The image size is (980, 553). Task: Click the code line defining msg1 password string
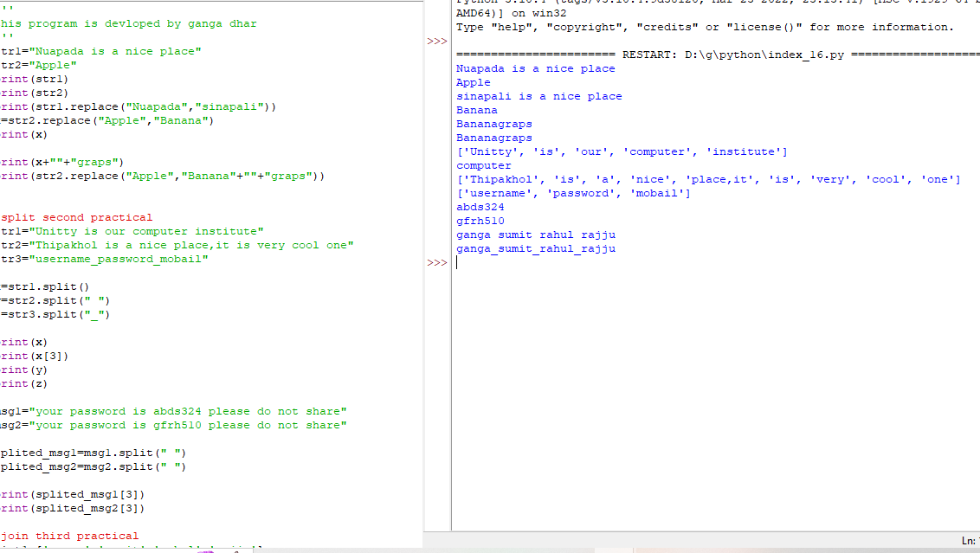(x=173, y=411)
